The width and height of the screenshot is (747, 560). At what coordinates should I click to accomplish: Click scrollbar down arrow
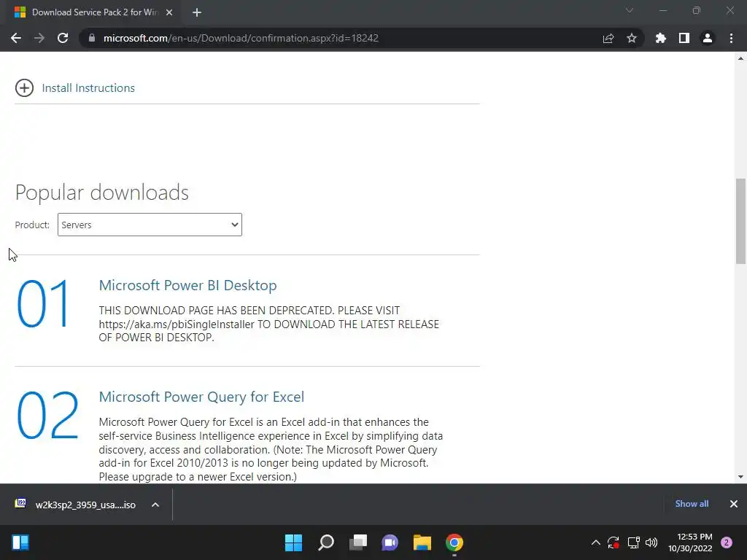point(740,477)
